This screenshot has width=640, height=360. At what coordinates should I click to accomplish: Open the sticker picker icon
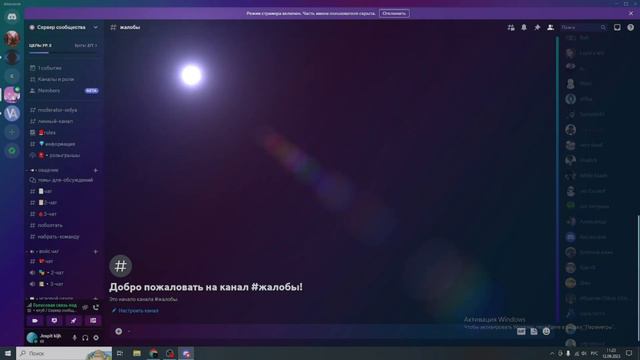[x=534, y=331]
